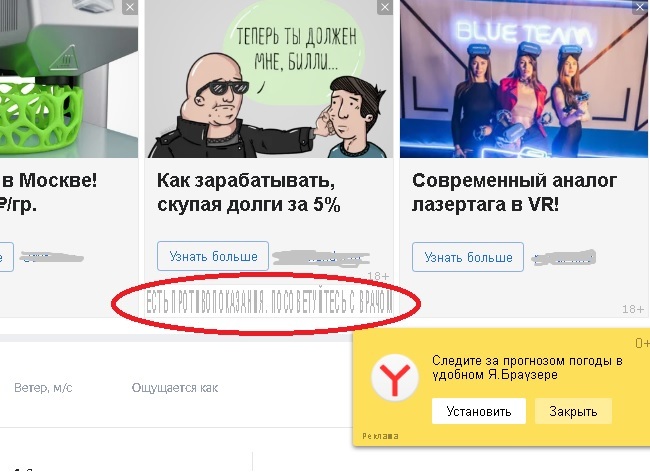Click blurred domain link beside debt ad button
Image resolution: width=650 pixels, height=475 pixels.
coord(321,258)
